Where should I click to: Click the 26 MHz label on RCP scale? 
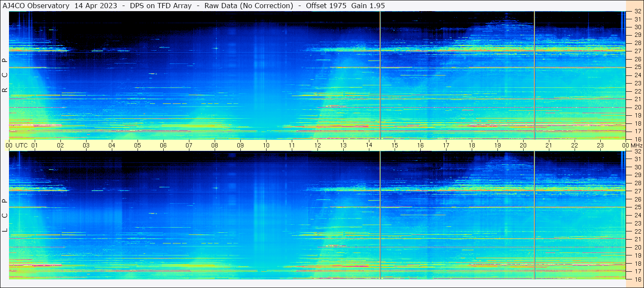click(x=637, y=59)
